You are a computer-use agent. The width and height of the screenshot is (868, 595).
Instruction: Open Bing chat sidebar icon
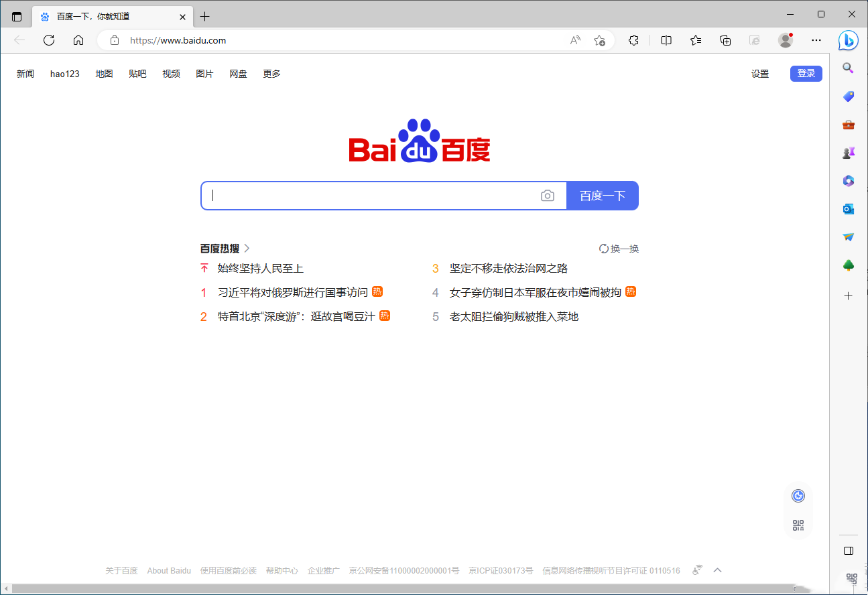[x=849, y=40]
